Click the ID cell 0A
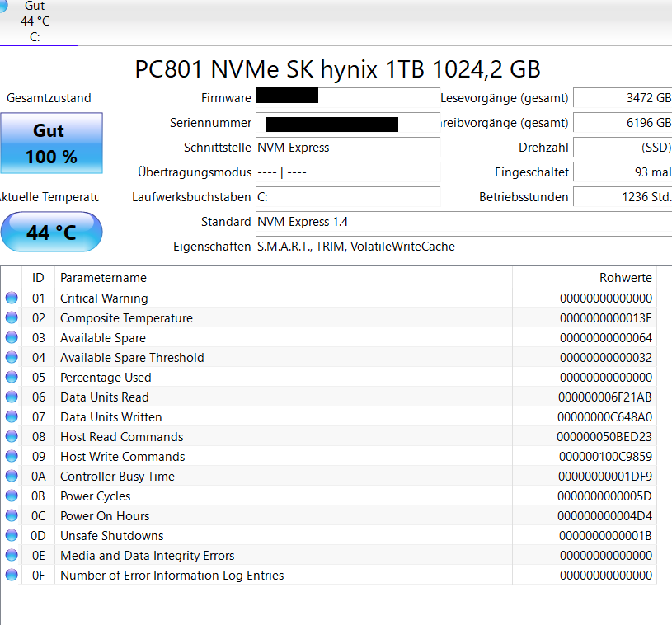Image resolution: width=672 pixels, height=625 pixels. pos(38,477)
